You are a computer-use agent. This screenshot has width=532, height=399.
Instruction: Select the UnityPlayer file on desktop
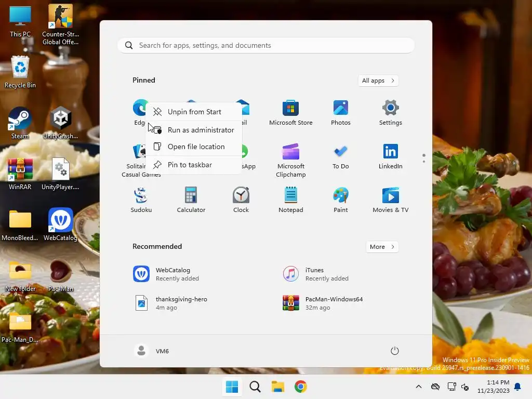point(60,174)
